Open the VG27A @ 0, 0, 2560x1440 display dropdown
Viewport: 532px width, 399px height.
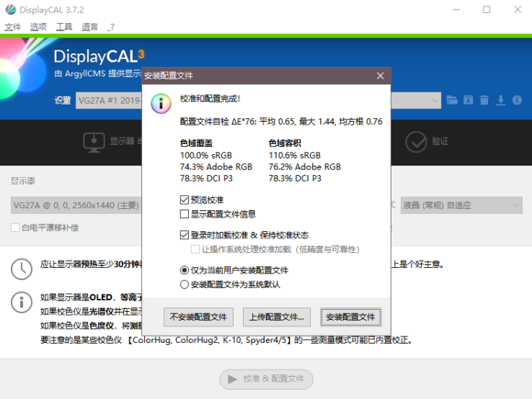(76, 205)
